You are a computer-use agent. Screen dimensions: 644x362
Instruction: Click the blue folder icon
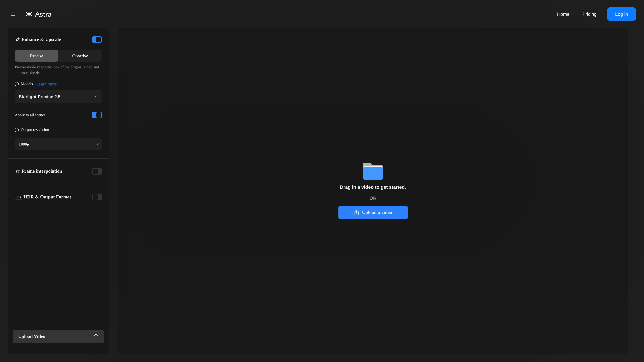pyautogui.click(x=373, y=171)
